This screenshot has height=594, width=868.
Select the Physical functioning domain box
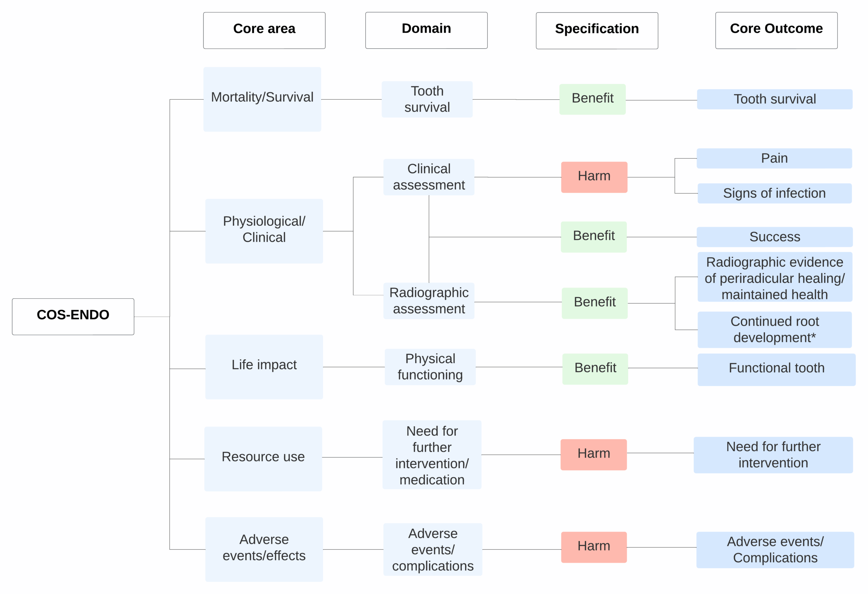[430, 367]
